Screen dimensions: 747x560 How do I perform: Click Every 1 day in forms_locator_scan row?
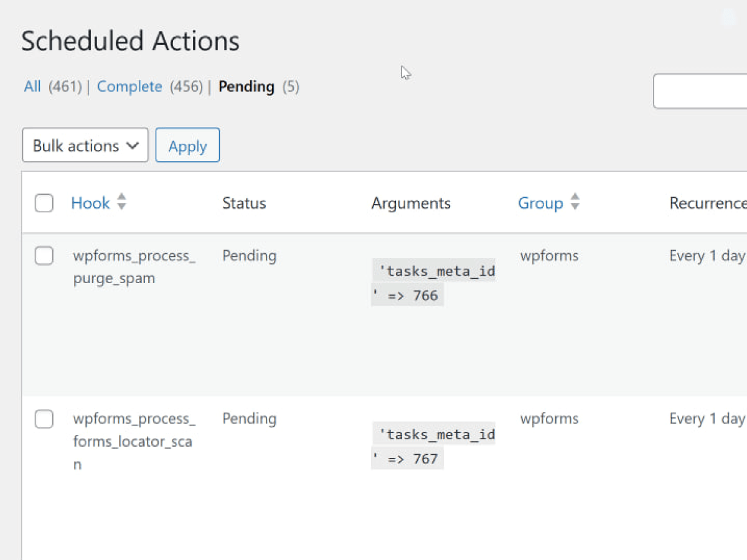707,419
